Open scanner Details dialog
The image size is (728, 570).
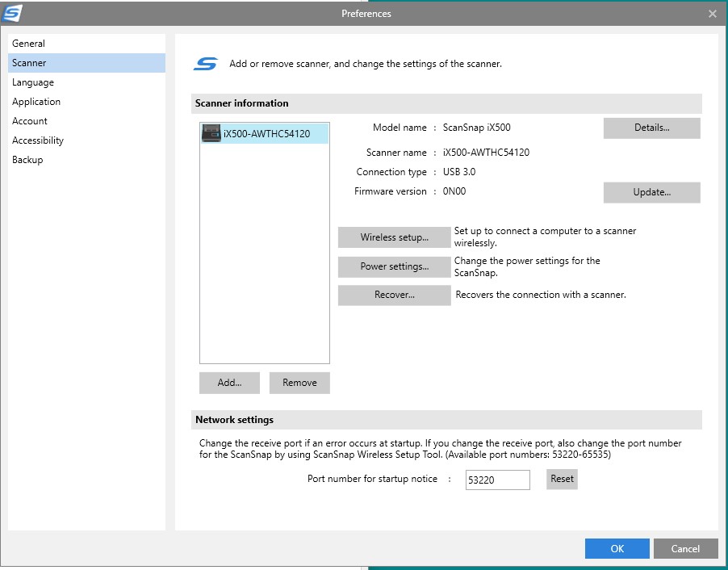click(651, 128)
